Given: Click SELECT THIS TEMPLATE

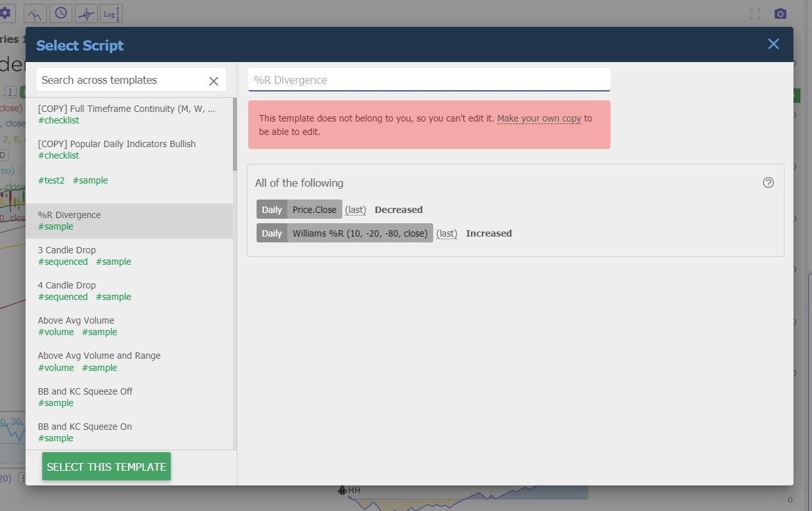Looking at the screenshot, I should click(x=106, y=466).
